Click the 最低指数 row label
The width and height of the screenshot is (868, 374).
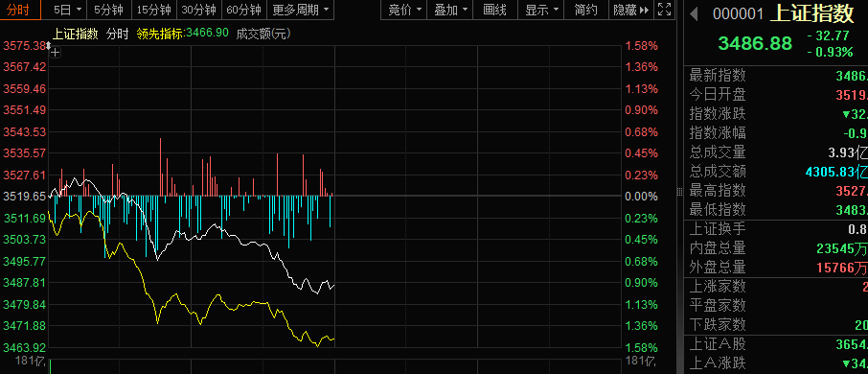(x=718, y=209)
